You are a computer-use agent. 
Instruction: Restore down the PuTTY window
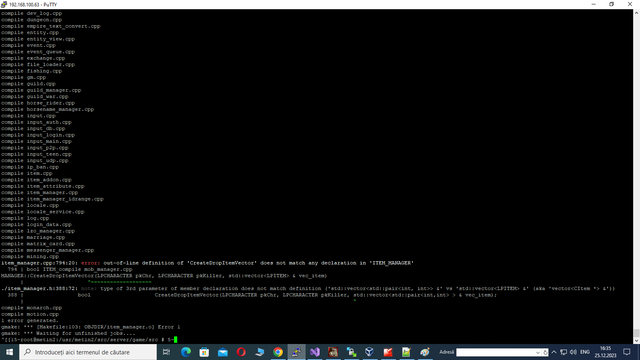point(611,4)
